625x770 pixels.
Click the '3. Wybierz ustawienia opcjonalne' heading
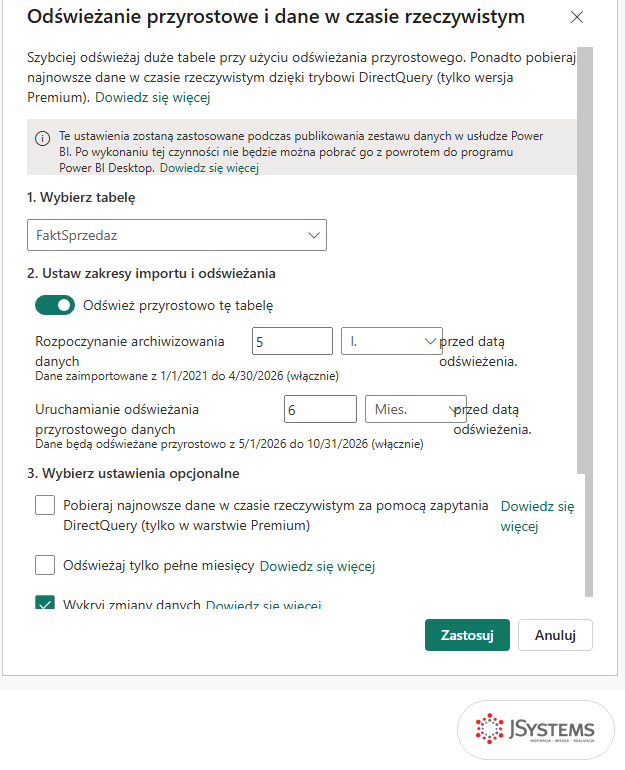(133, 473)
